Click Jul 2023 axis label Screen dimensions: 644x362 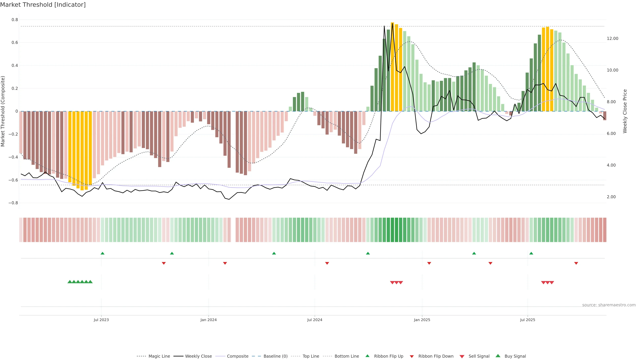coord(101,320)
